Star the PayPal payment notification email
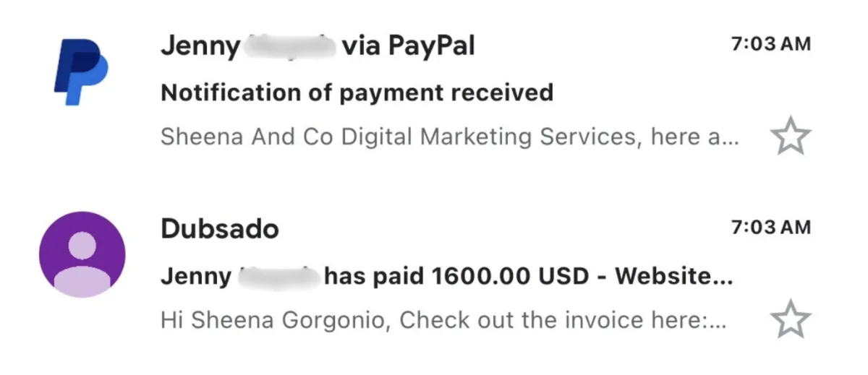 (x=790, y=137)
